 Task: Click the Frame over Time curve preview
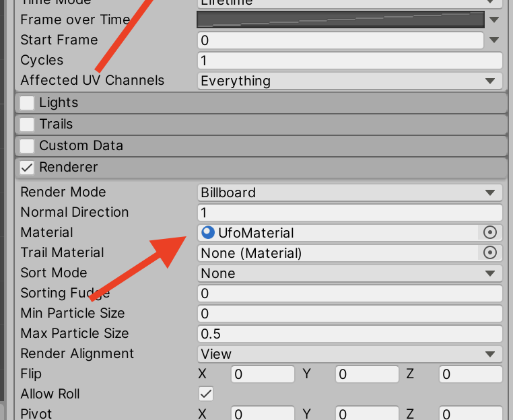340,20
